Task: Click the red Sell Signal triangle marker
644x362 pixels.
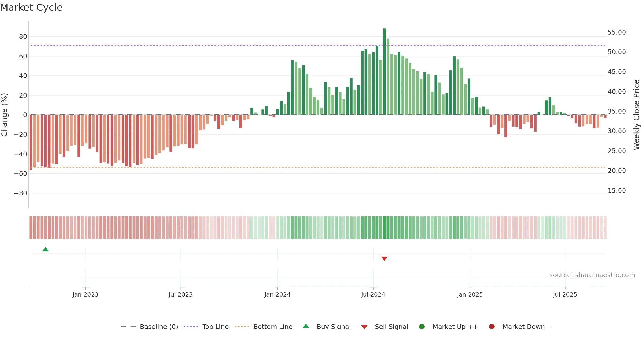Action: click(x=384, y=258)
